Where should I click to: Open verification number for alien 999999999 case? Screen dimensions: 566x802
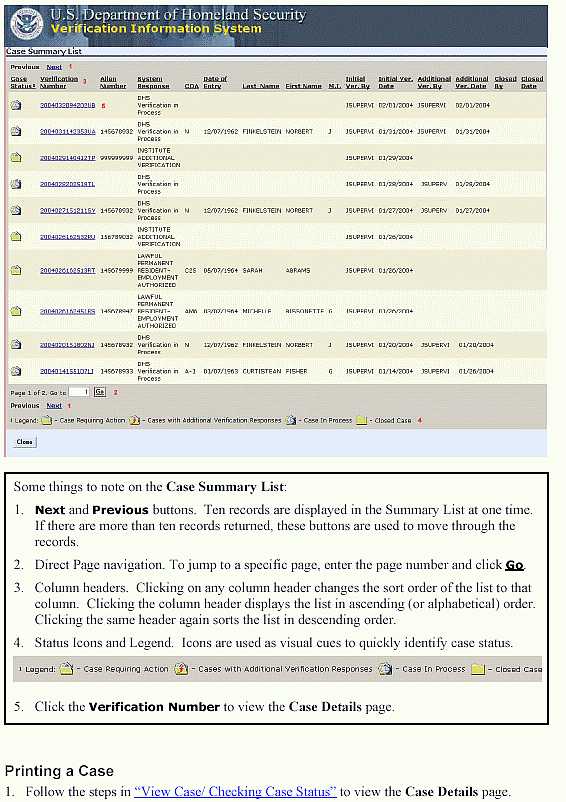(67, 158)
